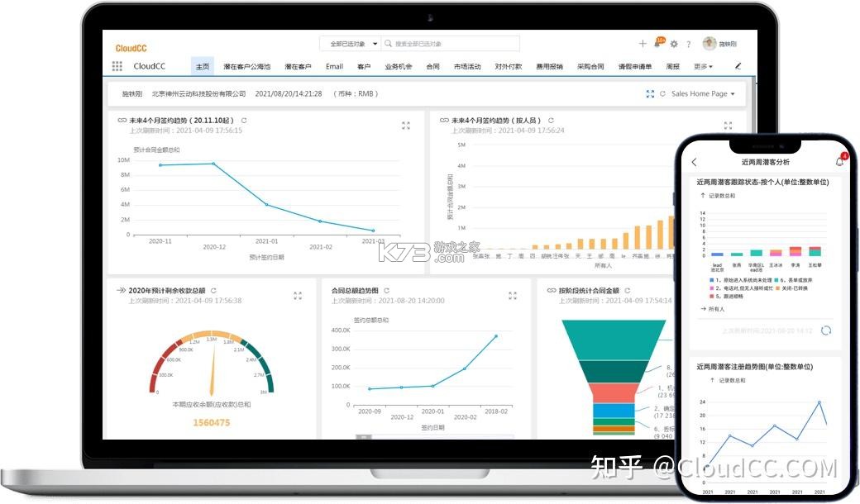Open the user avatar profile
Image resolution: width=860 pixels, height=504 pixels.
tap(709, 43)
